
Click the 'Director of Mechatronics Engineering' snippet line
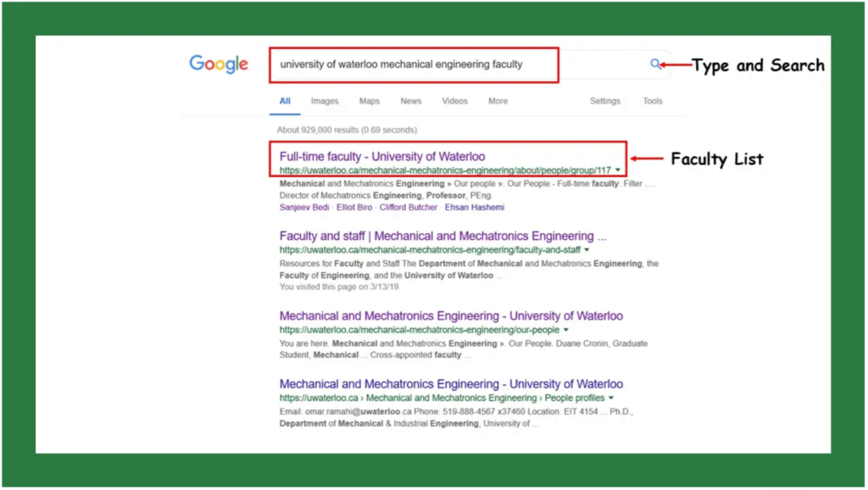[x=386, y=196]
